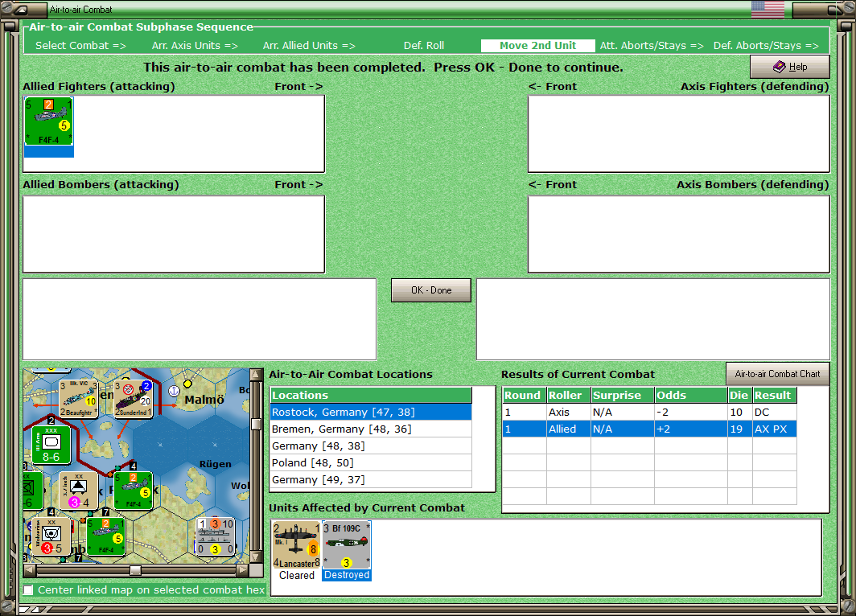Click the F4F-4 counter below hex marker 4

134,491
